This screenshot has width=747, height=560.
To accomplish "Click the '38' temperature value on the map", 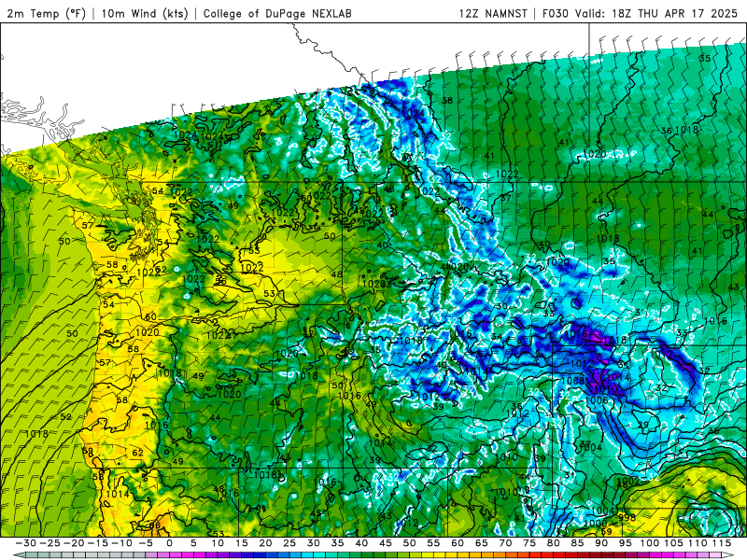I will tap(447, 101).
